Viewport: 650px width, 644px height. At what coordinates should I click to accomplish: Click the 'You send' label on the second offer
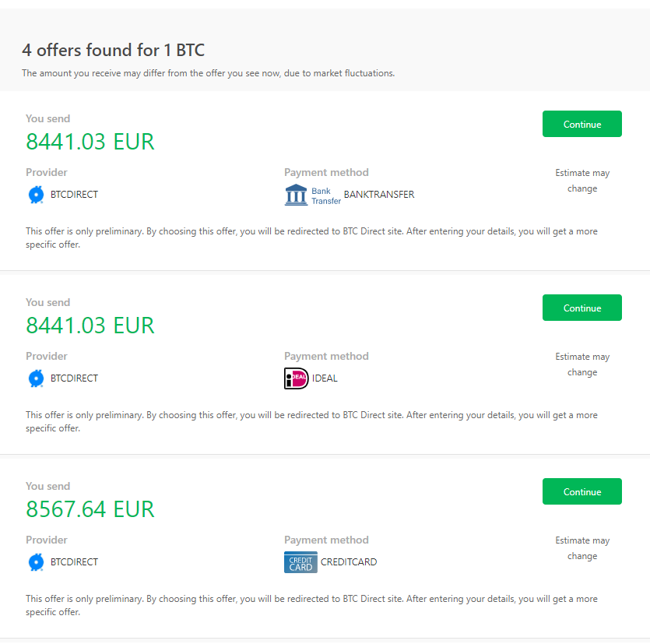point(47,302)
